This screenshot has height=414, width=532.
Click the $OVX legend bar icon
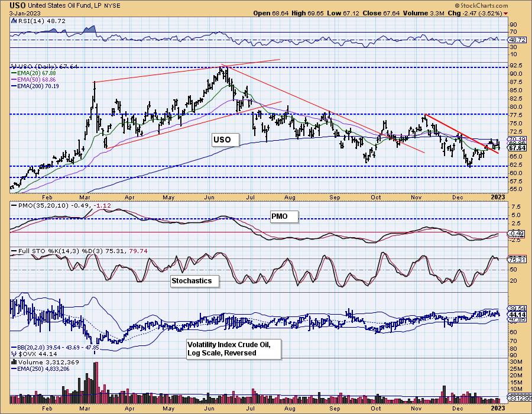pyautogui.click(x=14, y=353)
